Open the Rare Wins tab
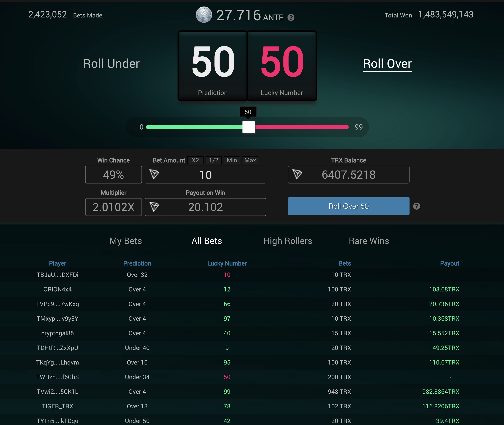 [369, 241]
